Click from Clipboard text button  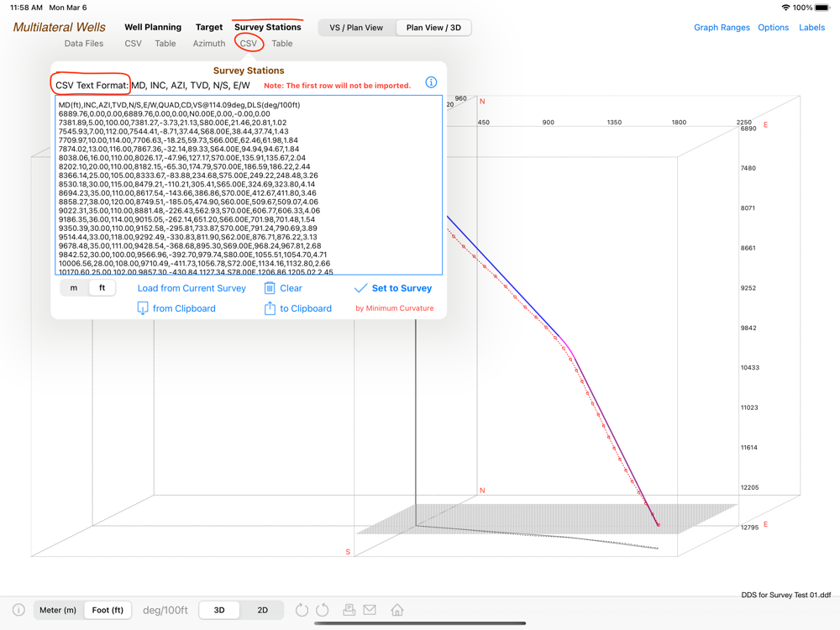pos(184,308)
